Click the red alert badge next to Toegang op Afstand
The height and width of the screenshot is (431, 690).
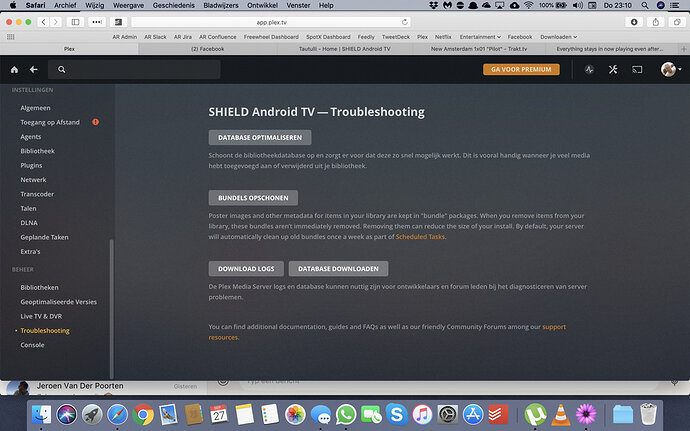[x=95, y=122]
